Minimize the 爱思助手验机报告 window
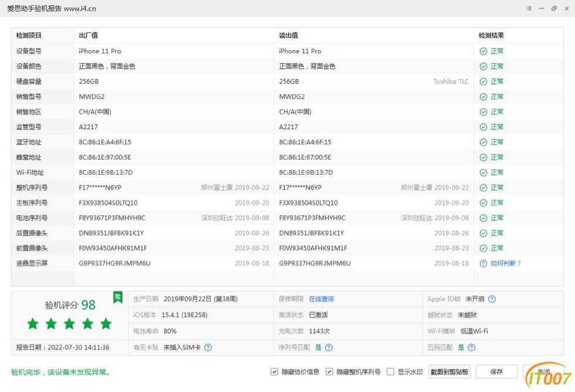This screenshot has width=575, height=392. [x=541, y=8]
